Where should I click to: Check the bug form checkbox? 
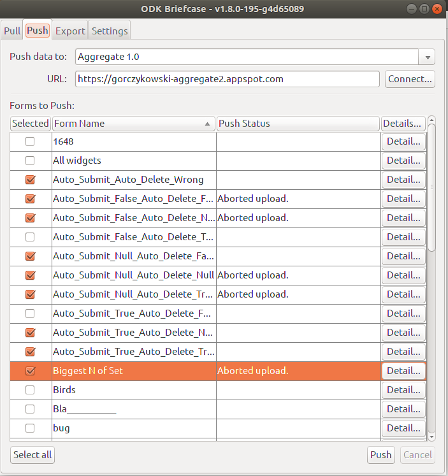click(x=30, y=428)
